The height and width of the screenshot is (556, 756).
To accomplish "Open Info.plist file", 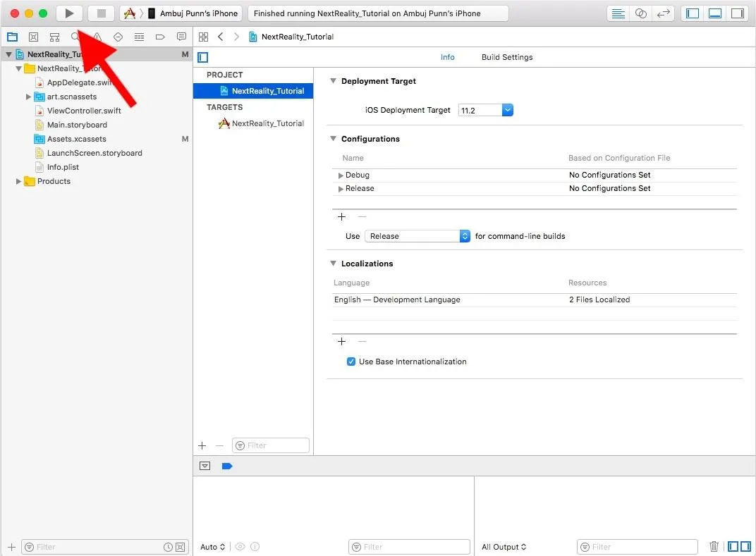I will tap(63, 167).
